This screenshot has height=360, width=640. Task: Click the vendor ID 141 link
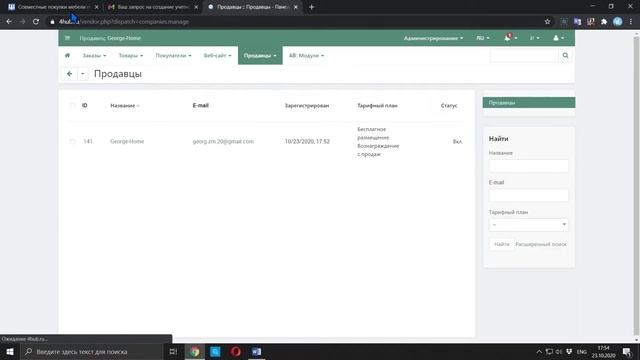[x=88, y=141]
